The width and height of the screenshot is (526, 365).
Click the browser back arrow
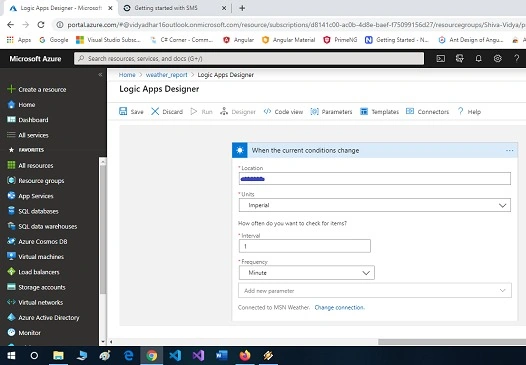click(11, 25)
